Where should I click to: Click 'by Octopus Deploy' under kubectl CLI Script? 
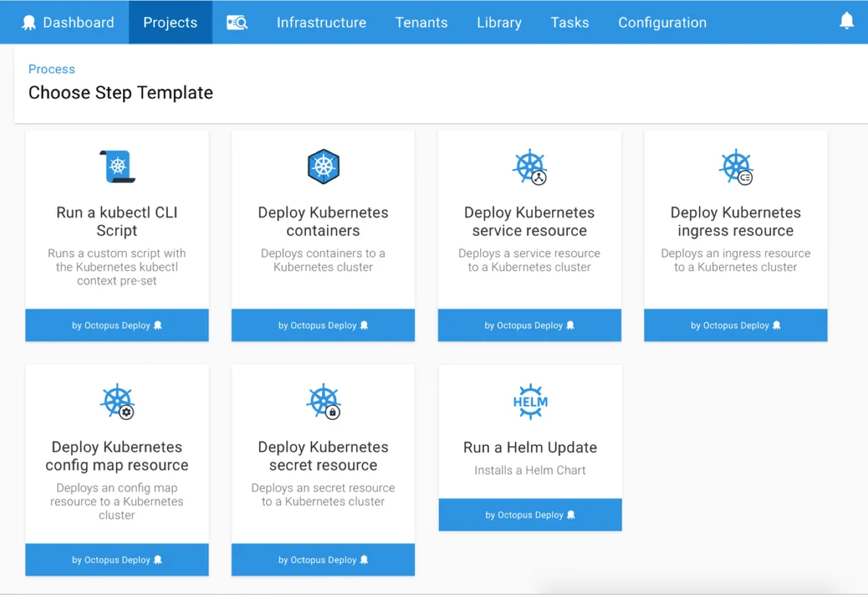pos(111,326)
